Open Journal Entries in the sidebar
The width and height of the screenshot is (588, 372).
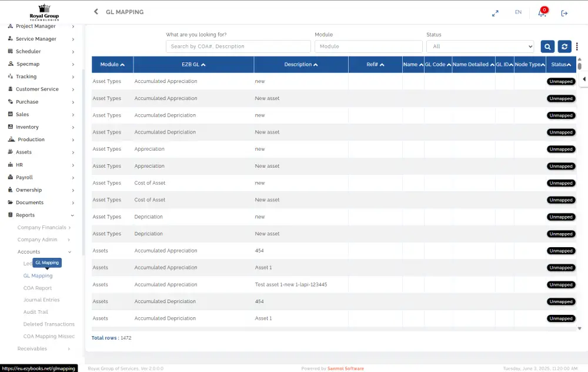(x=41, y=300)
